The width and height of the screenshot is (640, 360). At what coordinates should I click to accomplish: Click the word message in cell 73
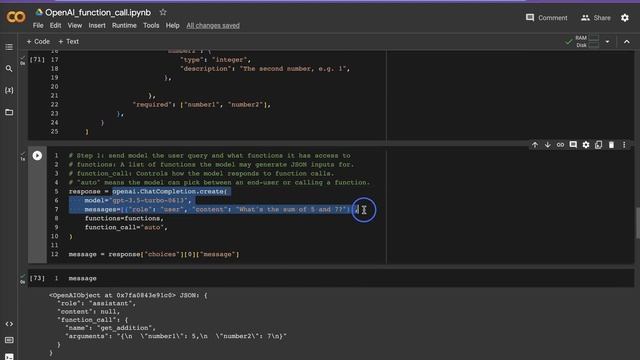tap(82, 278)
